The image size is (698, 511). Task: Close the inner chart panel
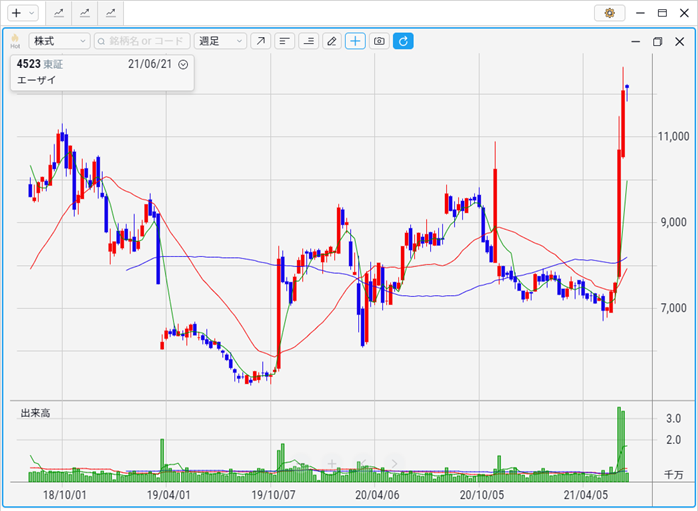click(679, 41)
